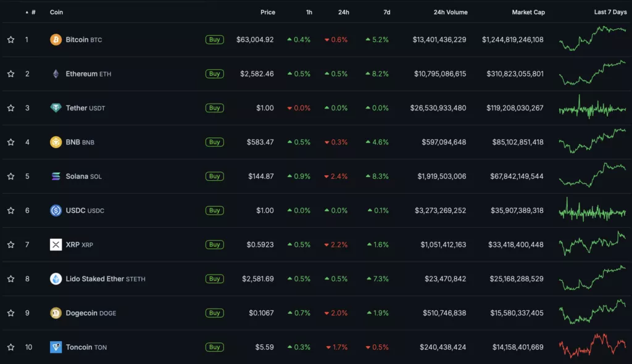Click the Solana logo icon
632x364 pixels.
(x=56, y=176)
